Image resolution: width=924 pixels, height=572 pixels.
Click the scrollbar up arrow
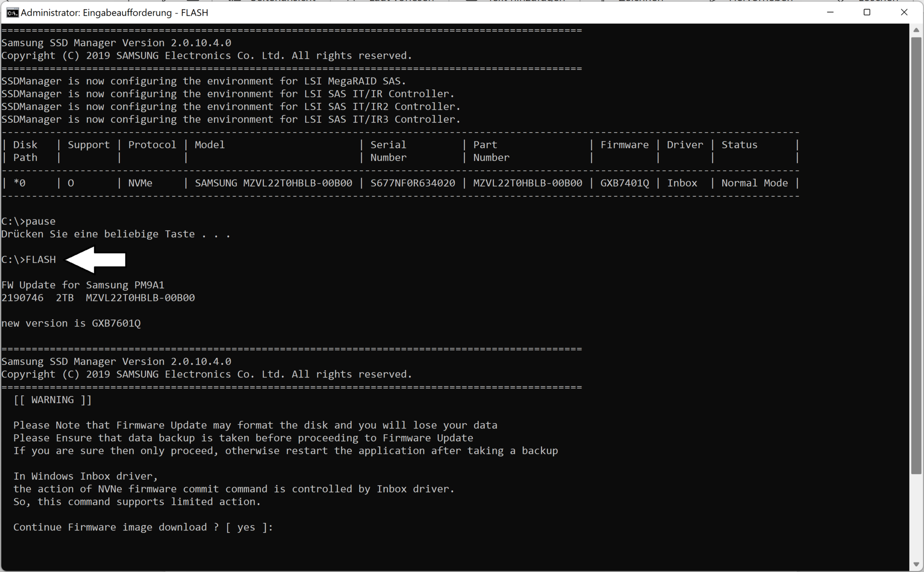[916, 30]
